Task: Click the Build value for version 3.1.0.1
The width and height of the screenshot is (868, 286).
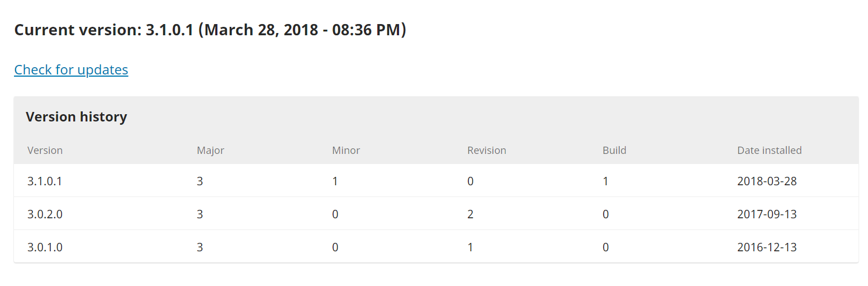Action: 605,181
